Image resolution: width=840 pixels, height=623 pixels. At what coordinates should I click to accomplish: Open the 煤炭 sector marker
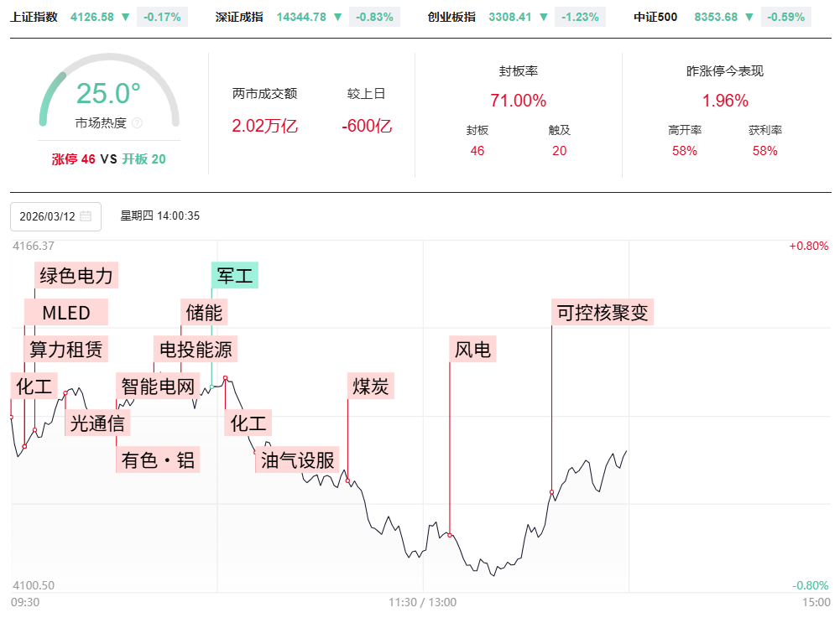click(370, 386)
